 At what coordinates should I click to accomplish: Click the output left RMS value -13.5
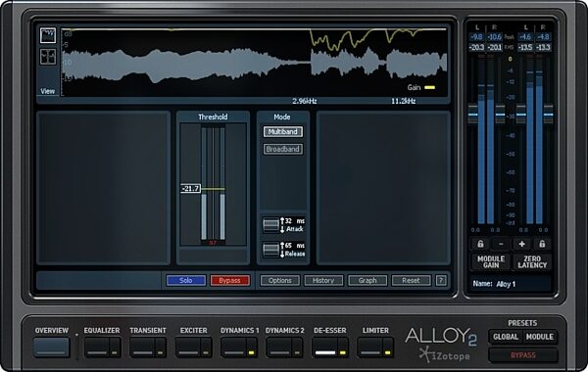525,47
